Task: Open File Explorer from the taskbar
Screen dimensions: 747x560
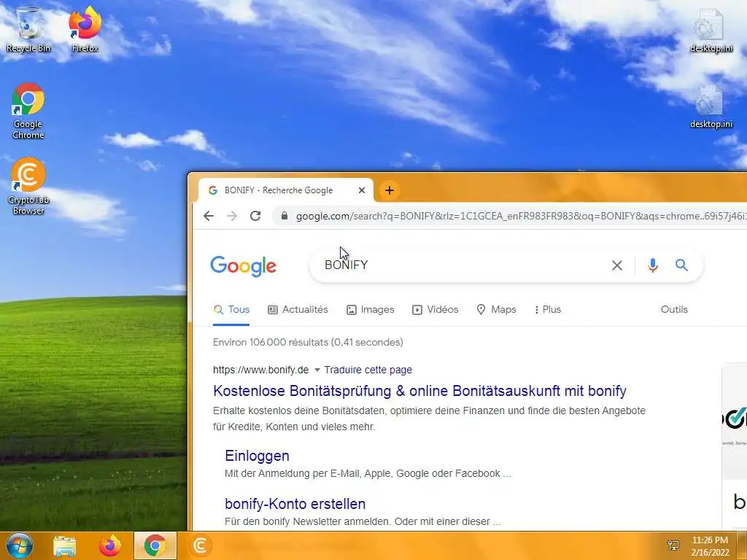Action: pyautogui.click(x=65, y=545)
